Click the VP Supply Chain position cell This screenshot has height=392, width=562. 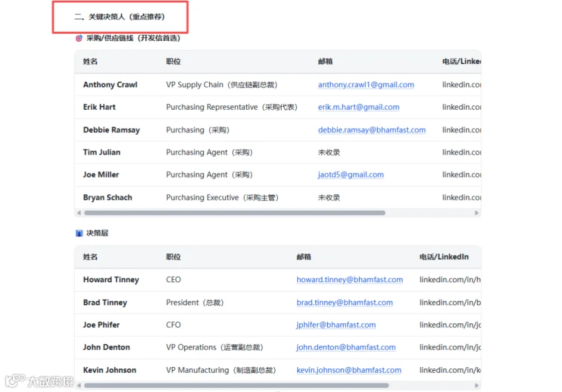coord(222,84)
